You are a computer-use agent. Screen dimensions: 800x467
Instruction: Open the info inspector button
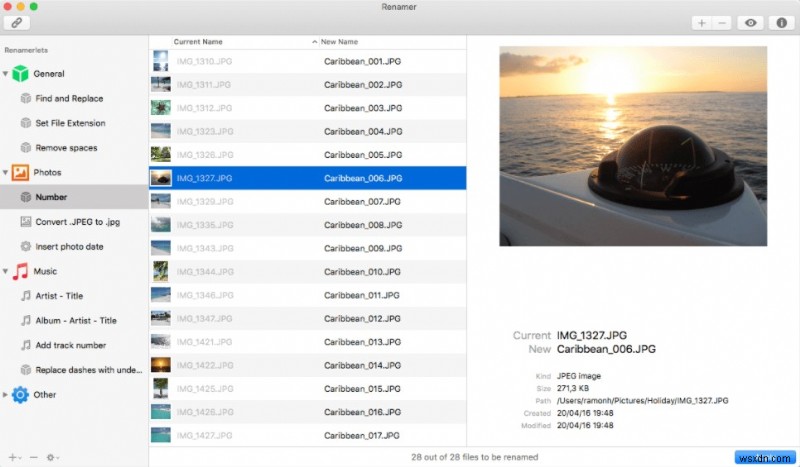781,23
